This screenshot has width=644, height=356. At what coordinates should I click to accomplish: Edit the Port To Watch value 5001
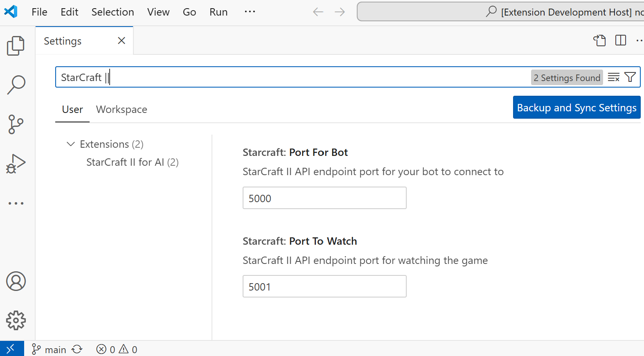coord(324,286)
